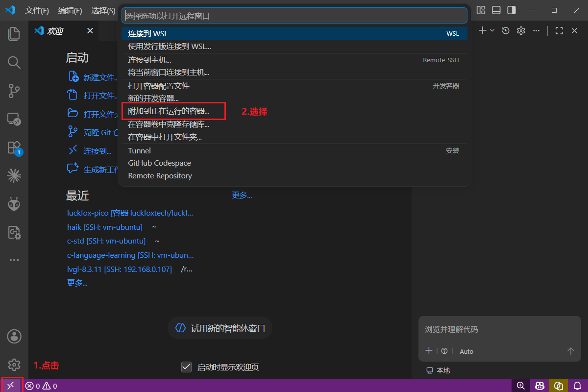Viewport: 588px width, 392px height.
Task: Expand additional views ellipsis in activity bar
Action: point(14,260)
